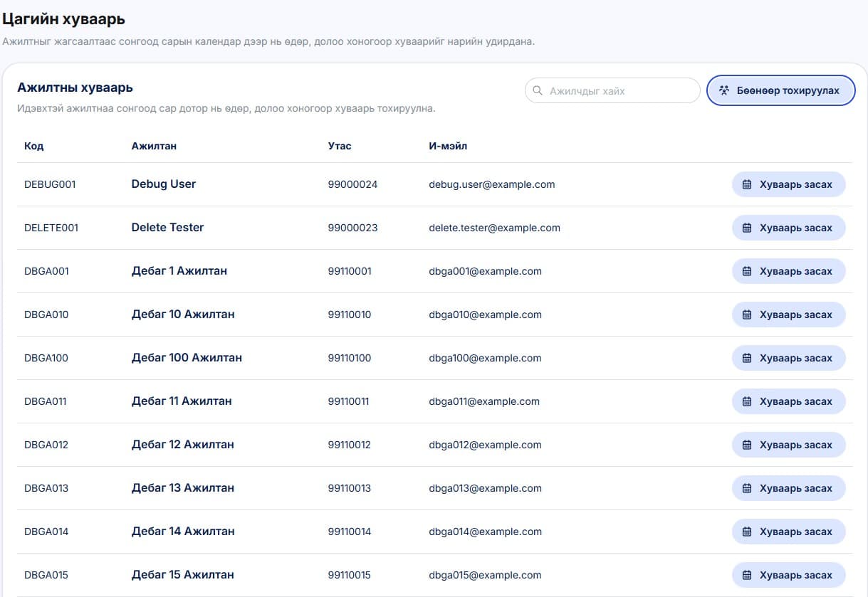The image size is (868, 597).
Task: Click email delete.tester@example.com
Action: click(495, 228)
